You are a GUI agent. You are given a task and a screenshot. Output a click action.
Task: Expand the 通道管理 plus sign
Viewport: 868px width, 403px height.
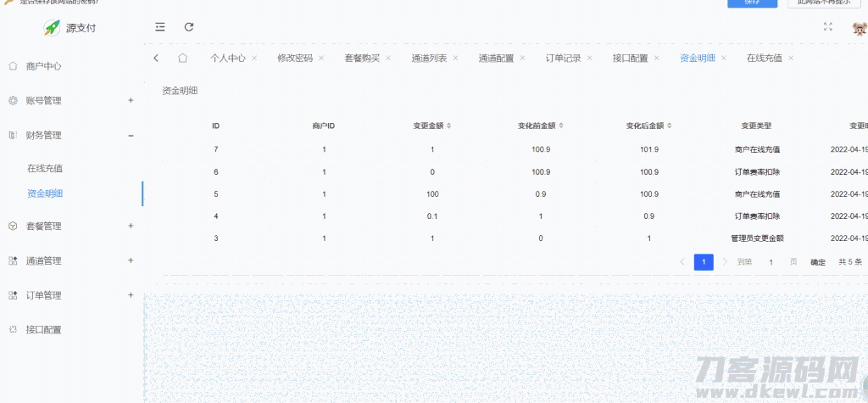tap(131, 260)
